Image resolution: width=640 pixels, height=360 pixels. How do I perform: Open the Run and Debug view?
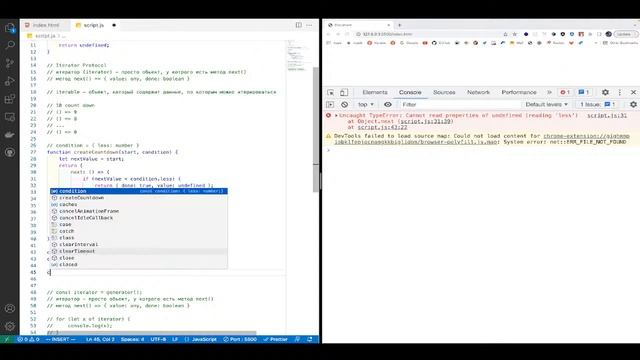[x=9, y=81]
